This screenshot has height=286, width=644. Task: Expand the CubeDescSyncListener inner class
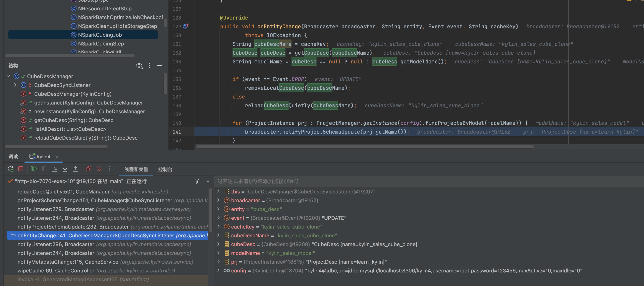pos(15,85)
